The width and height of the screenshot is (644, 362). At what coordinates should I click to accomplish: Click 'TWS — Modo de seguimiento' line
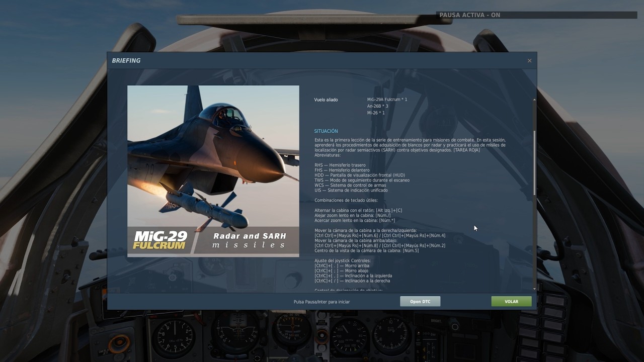[x=362, y=180]
